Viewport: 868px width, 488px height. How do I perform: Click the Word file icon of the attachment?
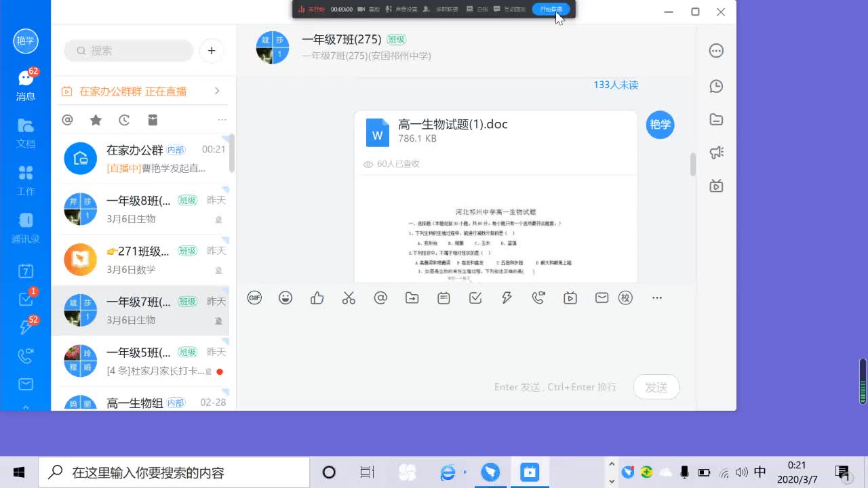378,132
